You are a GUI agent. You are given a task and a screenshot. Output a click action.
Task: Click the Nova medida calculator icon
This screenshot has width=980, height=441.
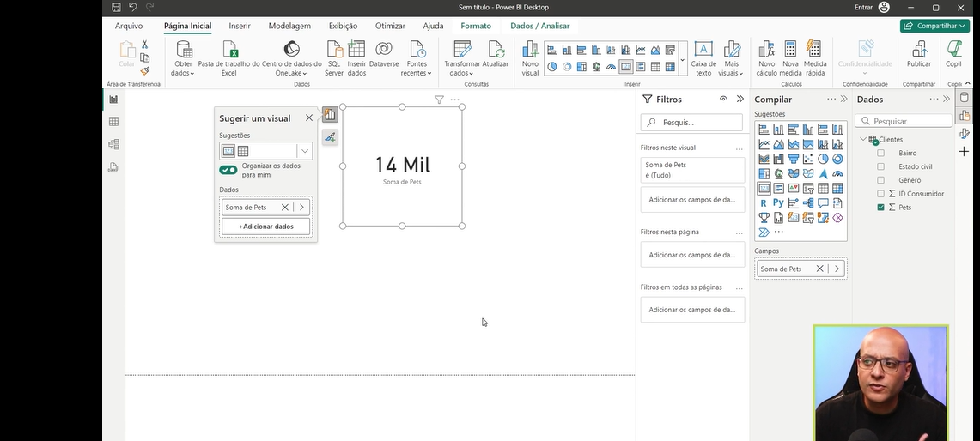coord(790,49)
